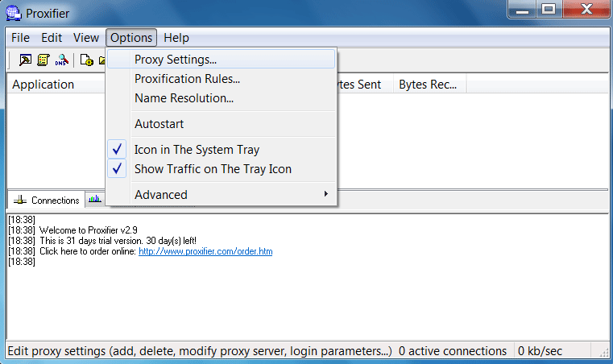Follow the proxifier.com order link
The image size is (613, 364).
pyautogui.click(x=205, y=251)
